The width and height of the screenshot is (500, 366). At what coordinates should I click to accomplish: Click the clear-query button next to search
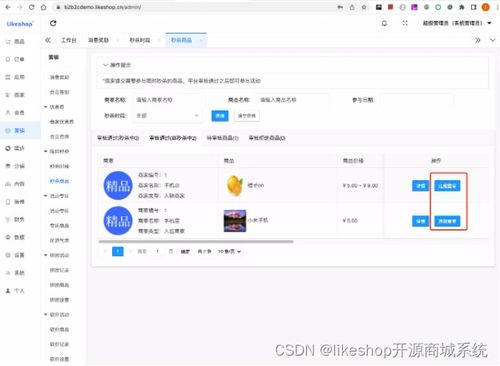[247, 116]
